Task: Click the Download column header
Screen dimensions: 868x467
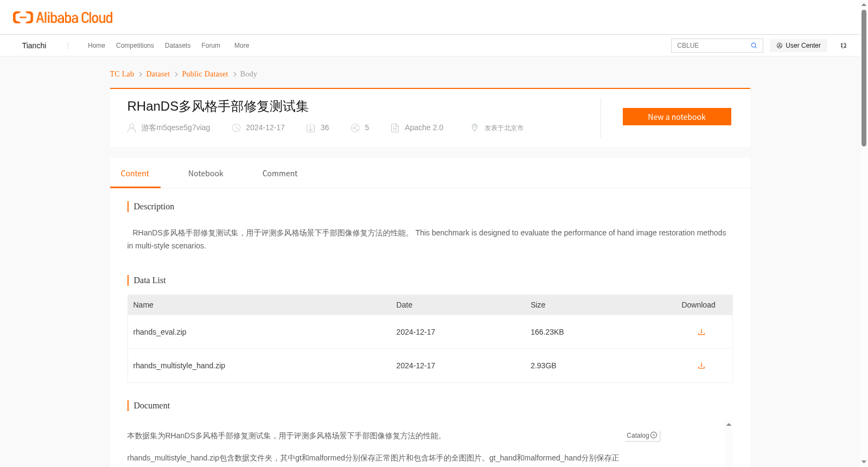Action: click(698, 305)
